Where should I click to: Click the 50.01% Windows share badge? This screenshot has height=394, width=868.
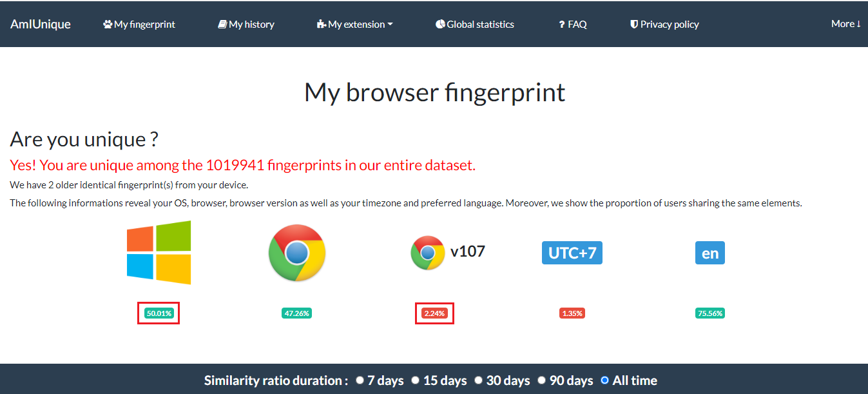(159, 313)
